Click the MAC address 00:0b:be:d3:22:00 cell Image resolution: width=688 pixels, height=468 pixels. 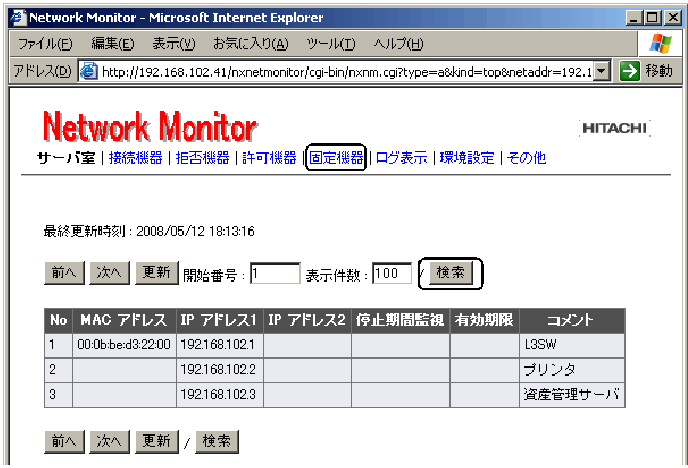tap(124, 345)
